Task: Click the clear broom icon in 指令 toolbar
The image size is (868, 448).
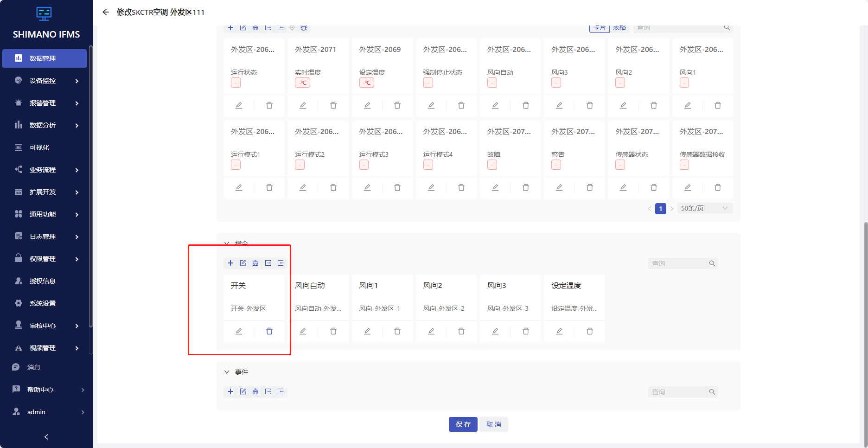Action: pos(255,263)
